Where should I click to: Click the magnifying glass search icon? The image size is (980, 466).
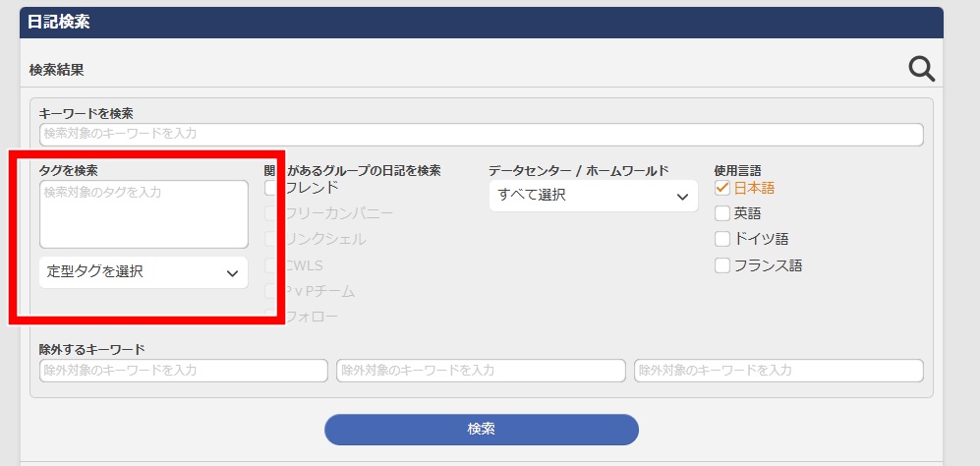pyautogui.click(x=921, y=69)
